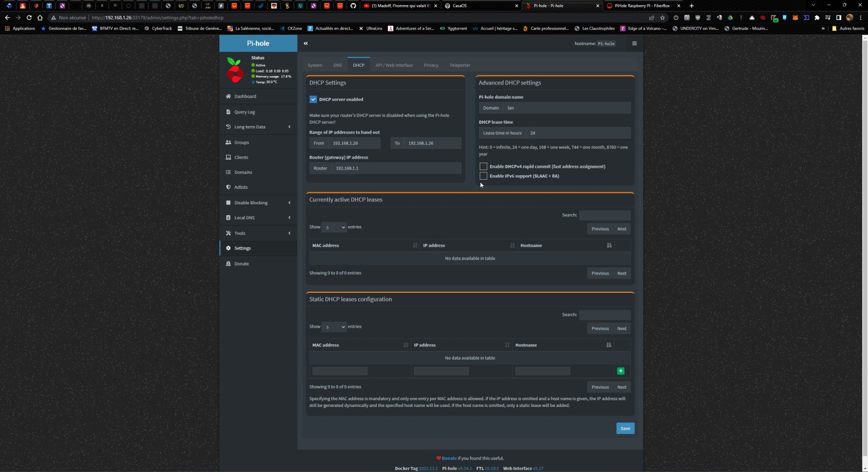Go to the Adlists page
This screenshot has width=868, height=472.
click(x=241, y=187)
